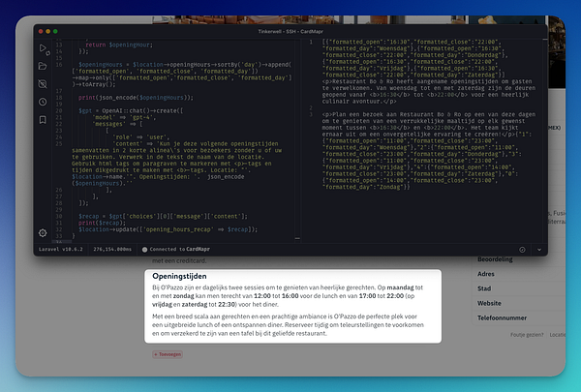Click the $location->update opening_hours_recap line

coord(168,229)
